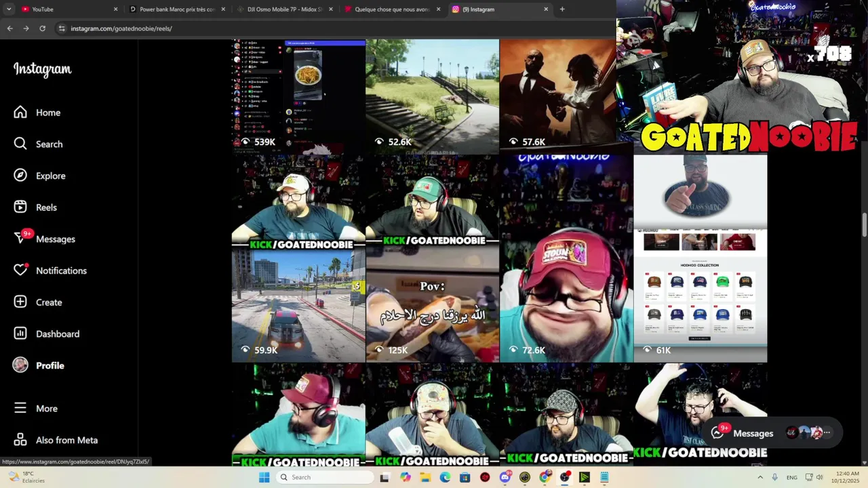
Task: Open the Copilot taskbar icon
Action: (x=405, y=477)
